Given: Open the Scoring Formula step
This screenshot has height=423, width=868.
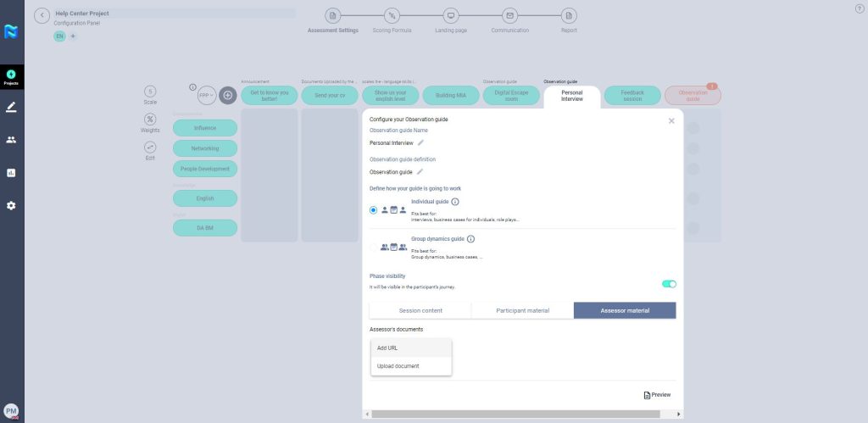Looking at the screenshot, I should pyautogui.click(x=392, y=17).
